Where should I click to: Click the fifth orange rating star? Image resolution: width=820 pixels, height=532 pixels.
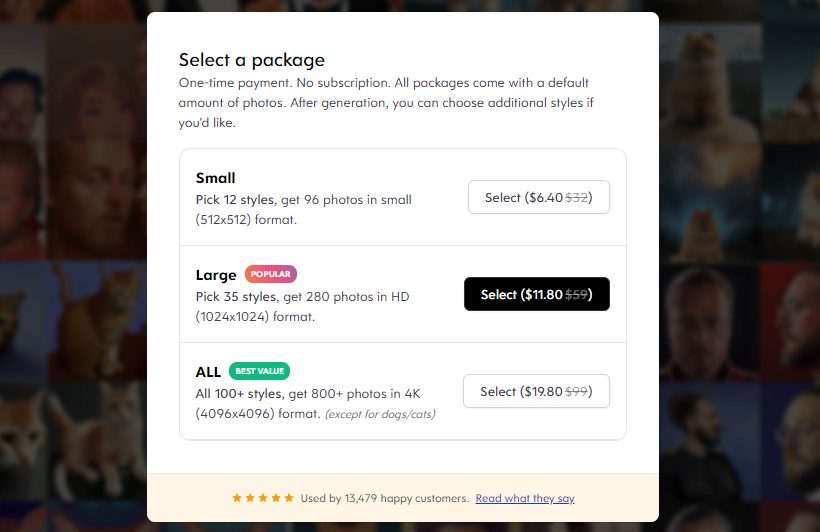click(289, 497)
